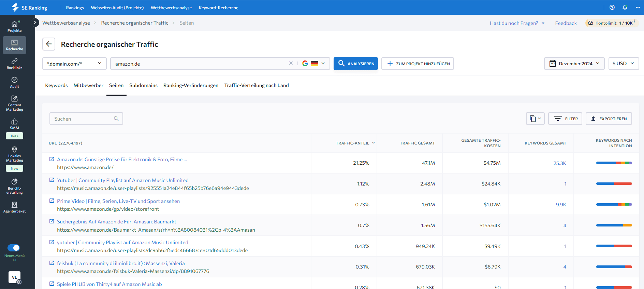Open Content Marketing in the sidebar
The height and width of the screenshot is (289, 644).
(x=14, y=103)
